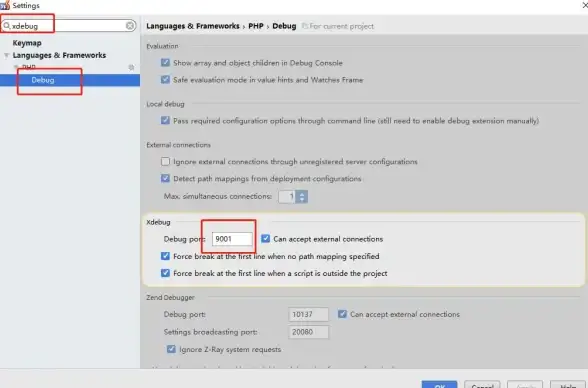Viewport: 588px width, 388px height.
Task: Click the Xdebug Debug port field
Action: (232, 239)
